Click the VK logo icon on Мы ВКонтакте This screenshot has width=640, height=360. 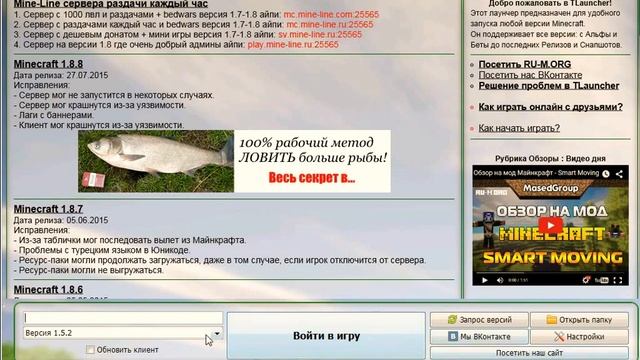(x=453, y=336)
